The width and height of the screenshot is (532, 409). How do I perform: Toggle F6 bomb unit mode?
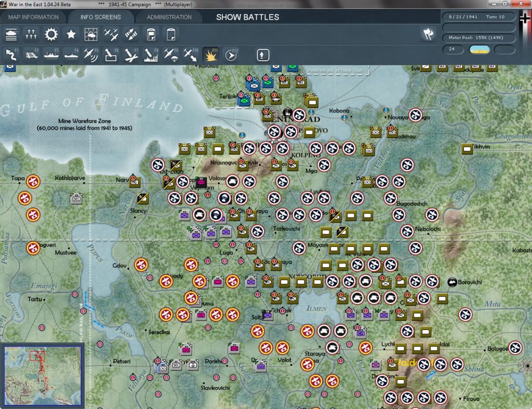pos(111,55)
